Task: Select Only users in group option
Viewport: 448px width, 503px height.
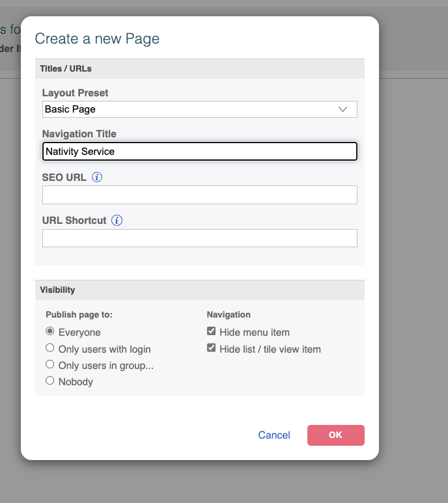Action: pos(50,365)
